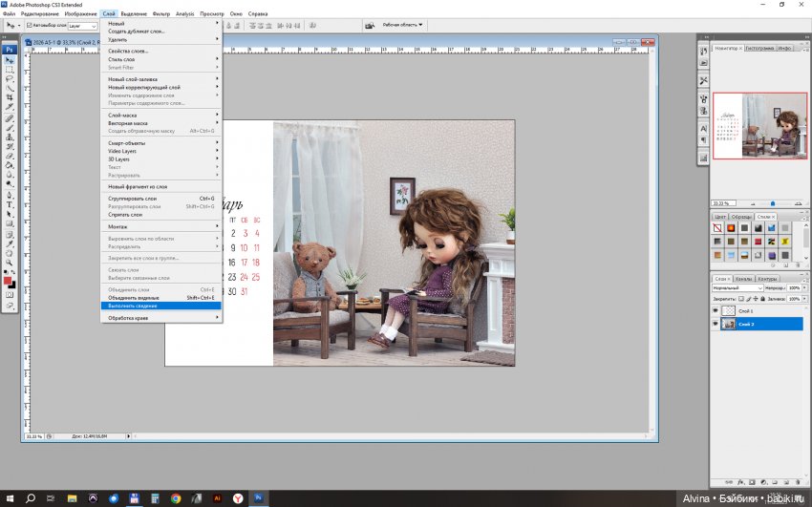Hide layer Слой 1 via eye icon
The height and width of the screenshot is (507, 812).
click(x=716, y=311)
